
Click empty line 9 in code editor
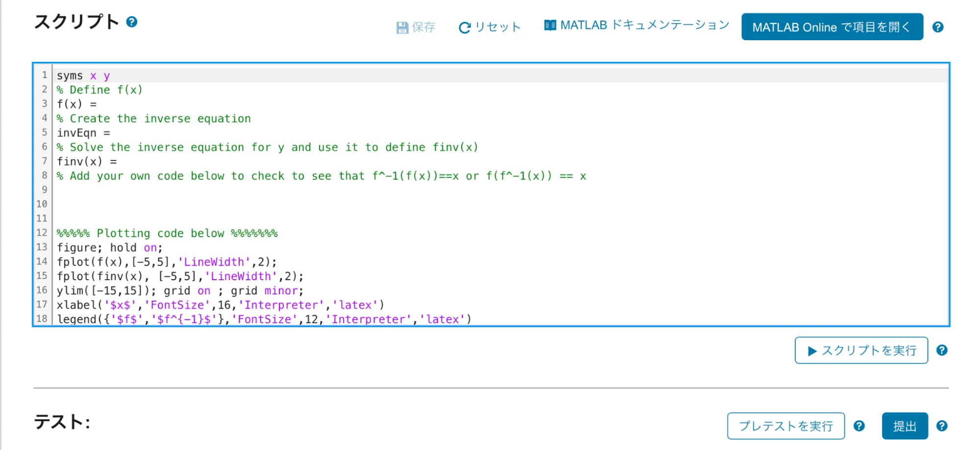click(294, 190)
